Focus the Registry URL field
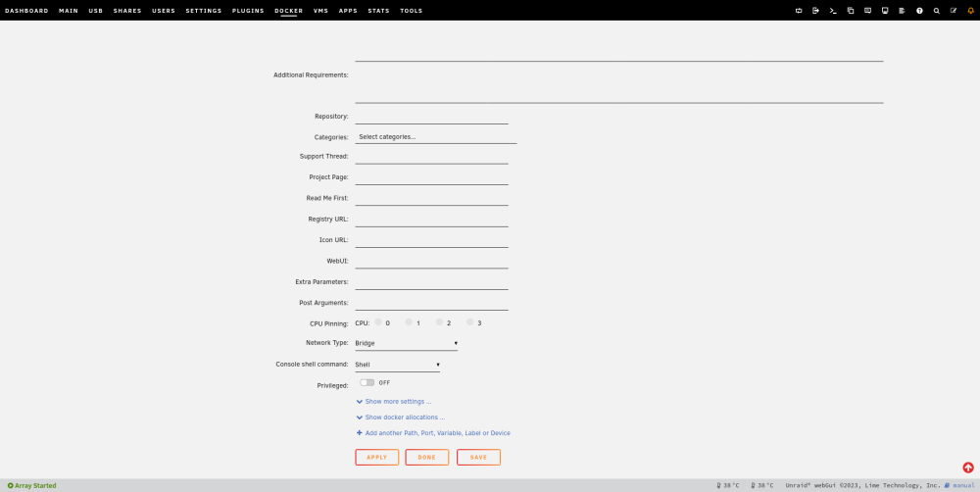This screenshot has height=492, width=980. (431, 220)
